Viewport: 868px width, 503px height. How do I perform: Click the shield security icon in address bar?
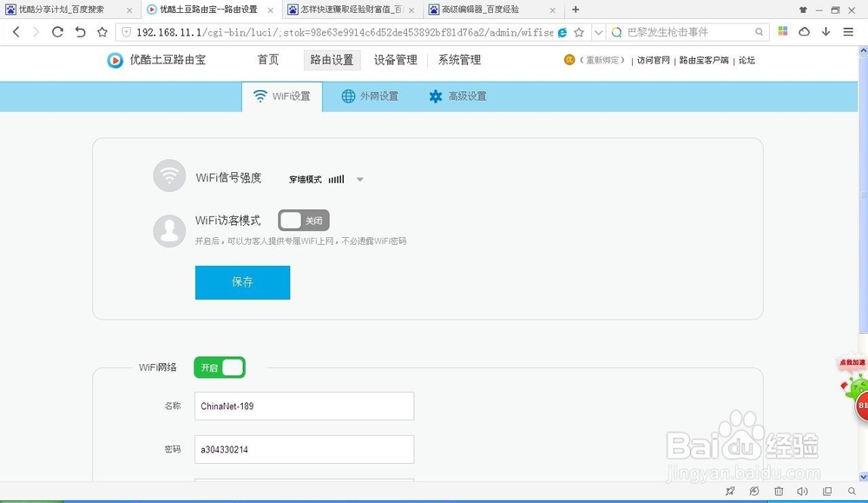(x=126, y=32)
